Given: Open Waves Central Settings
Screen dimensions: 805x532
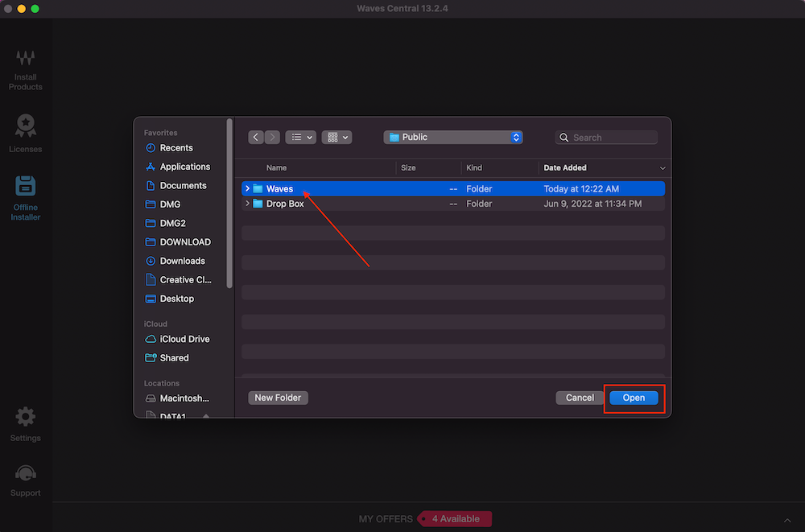Looking at the screenshot, I should [x=25, y=422].
